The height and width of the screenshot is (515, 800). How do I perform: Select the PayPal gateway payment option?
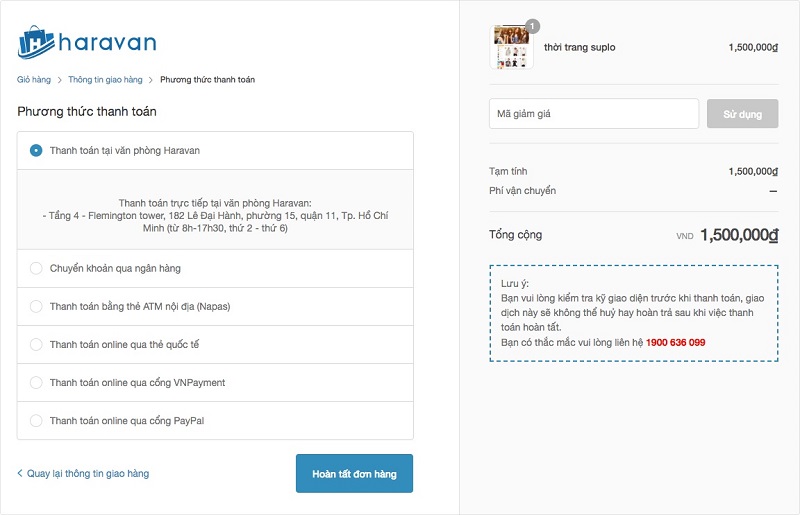point(36,421)
